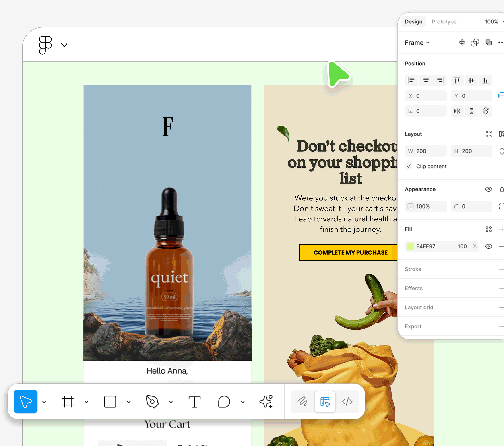Expand the shape tool options chevron
Viewport: 504px width, 446px height.
[x=128, y=402]
